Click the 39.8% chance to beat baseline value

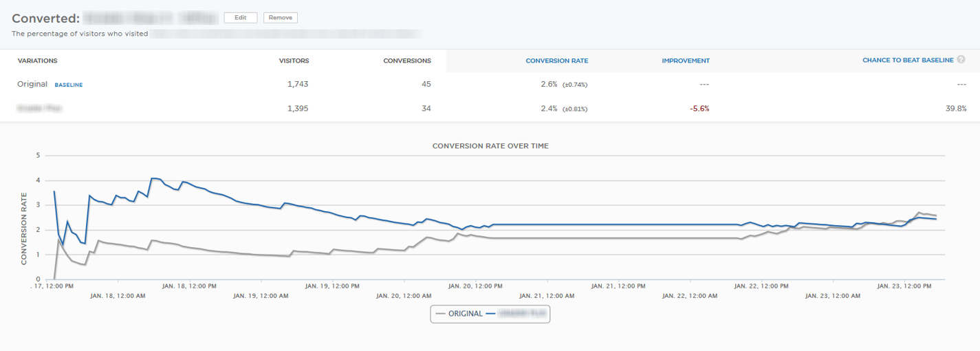[955, 108]
